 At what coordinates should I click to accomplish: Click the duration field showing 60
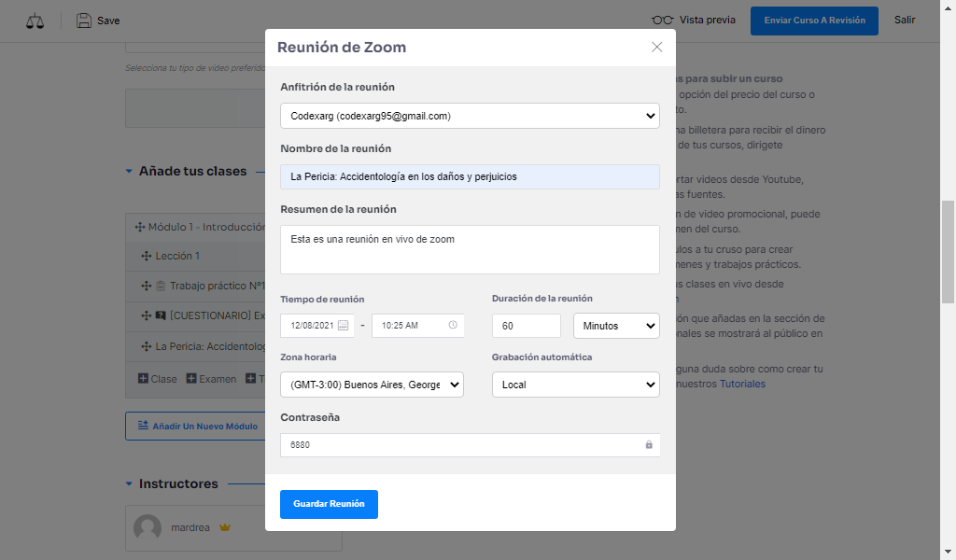tap(527, 326)
